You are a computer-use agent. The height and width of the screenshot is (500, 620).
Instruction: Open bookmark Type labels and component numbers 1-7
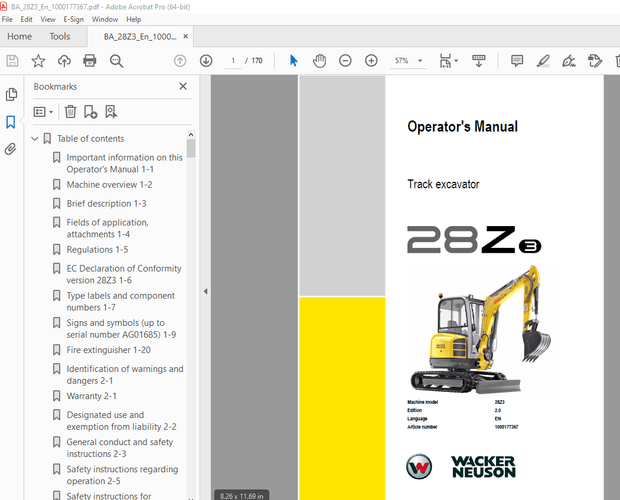(x=121, y=302)
